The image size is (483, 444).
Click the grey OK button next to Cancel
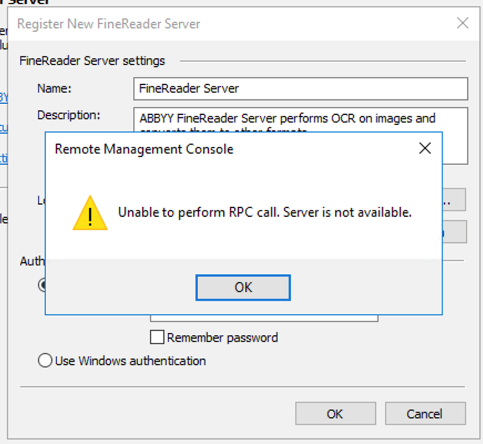pyautogui.click(x=335, y=414)
